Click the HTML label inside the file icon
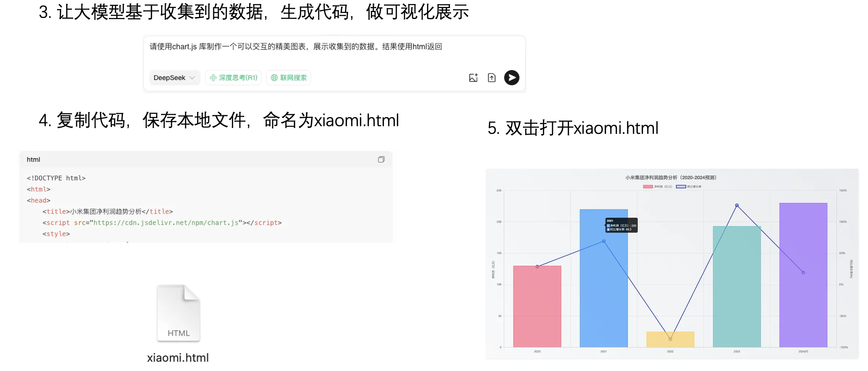 pyautogui.click(x=179, y=333)
